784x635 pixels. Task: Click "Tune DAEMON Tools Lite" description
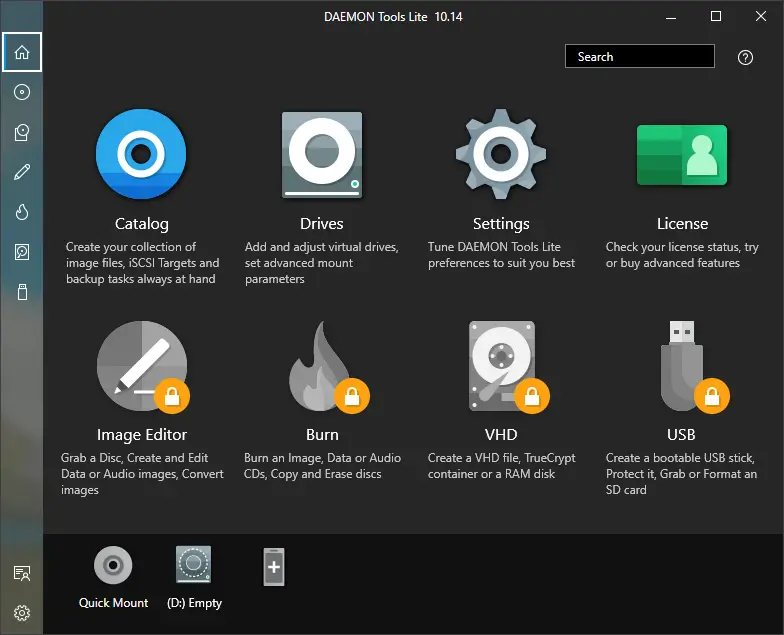tap(494, 246)
